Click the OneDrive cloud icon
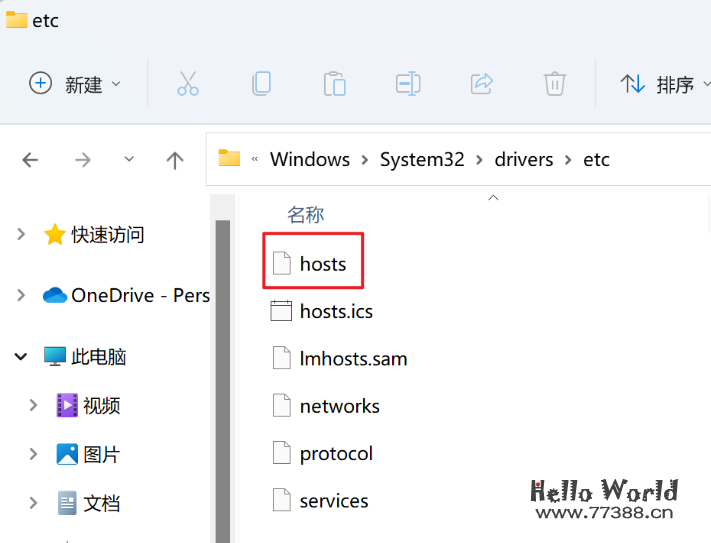 (x=55, y=295)
